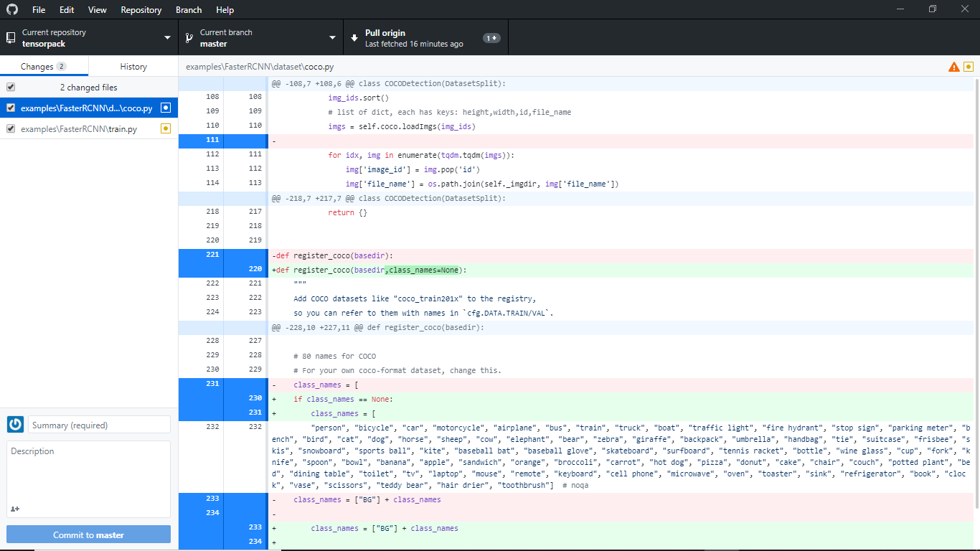Click the repository icon beside tensorpack
The image size is (980, 551).
click(10, 37)
